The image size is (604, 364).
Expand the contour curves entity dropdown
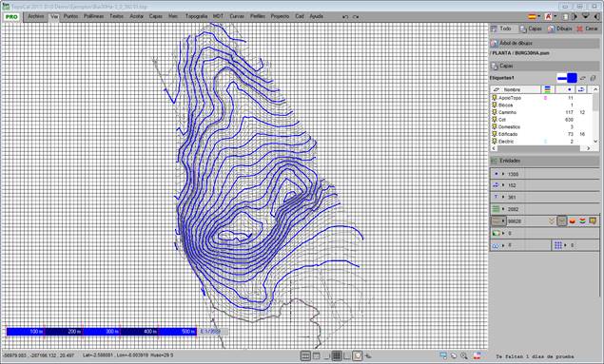[503, 221]
